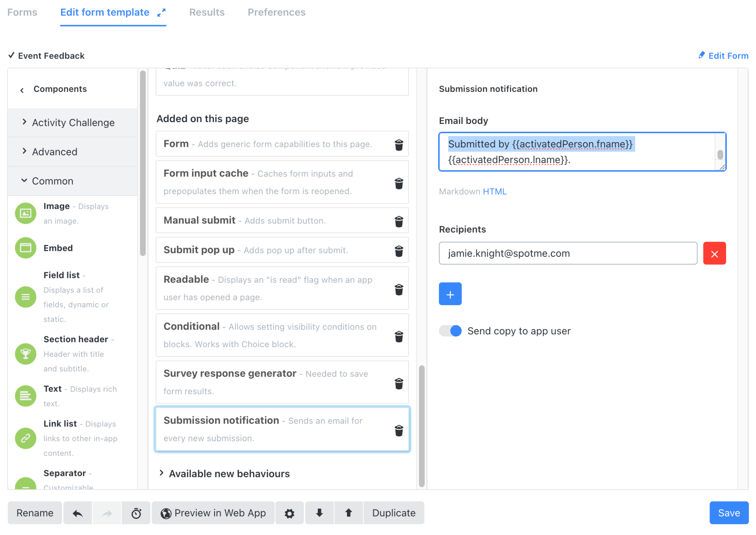Click the Section header trophy icon
The width and height of the screenshot is (756, 535).
coord(25,353)
